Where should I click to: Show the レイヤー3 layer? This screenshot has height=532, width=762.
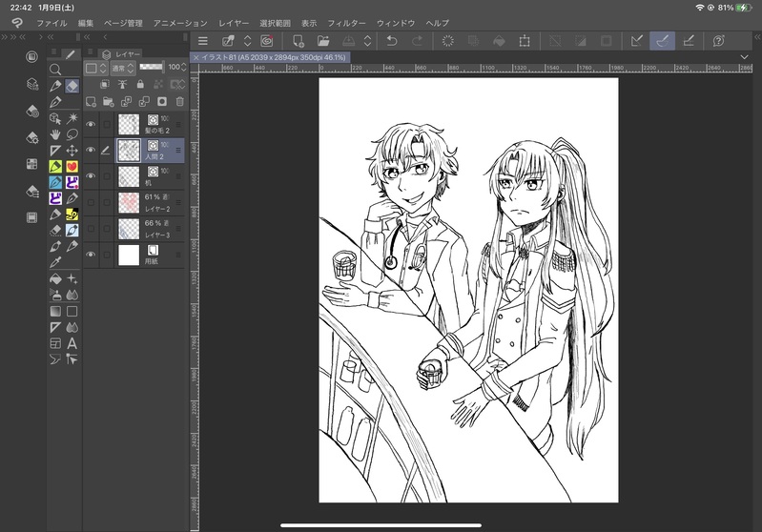91,229
